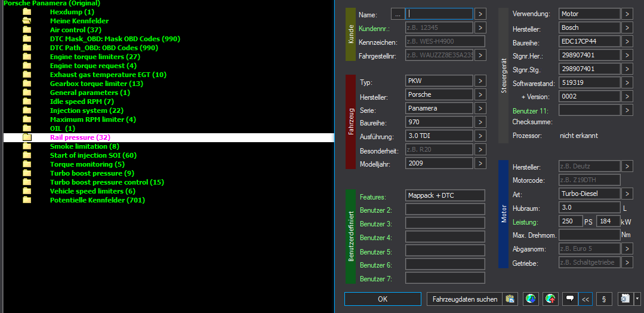Click the folder icon of Torque monitoring
This screenshot has width=644, height=313.
click(27, 164)
